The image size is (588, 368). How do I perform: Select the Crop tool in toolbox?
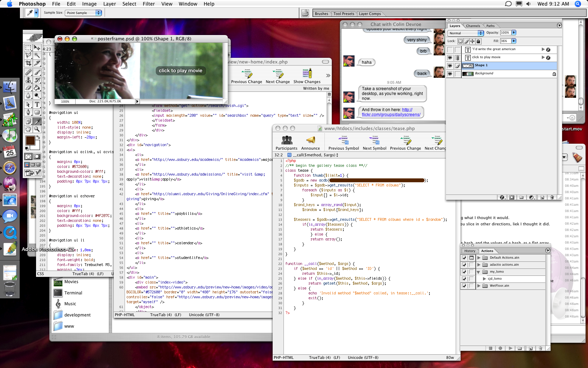point(28,63)
